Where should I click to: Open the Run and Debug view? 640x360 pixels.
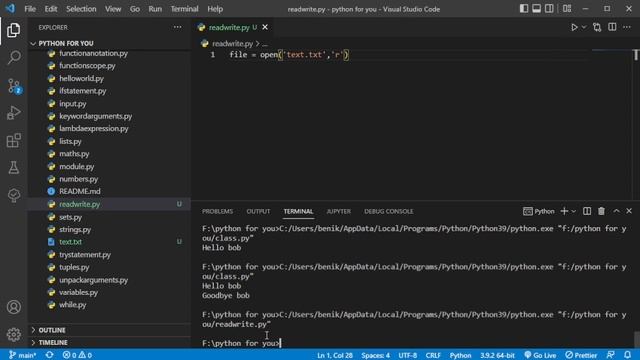(13, 113)
